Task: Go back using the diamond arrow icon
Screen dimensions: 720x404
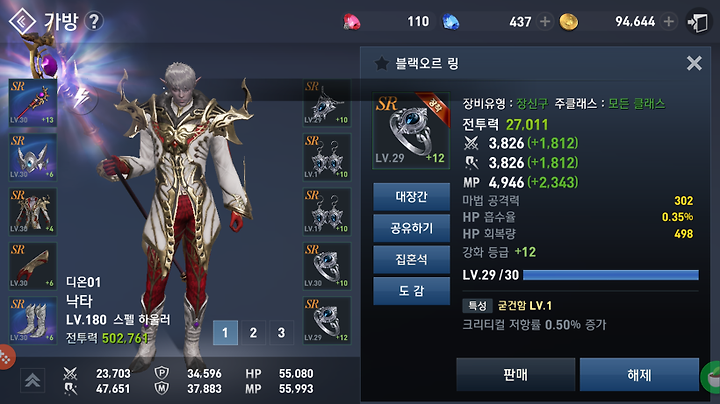Action: click(x=22, y=21)
